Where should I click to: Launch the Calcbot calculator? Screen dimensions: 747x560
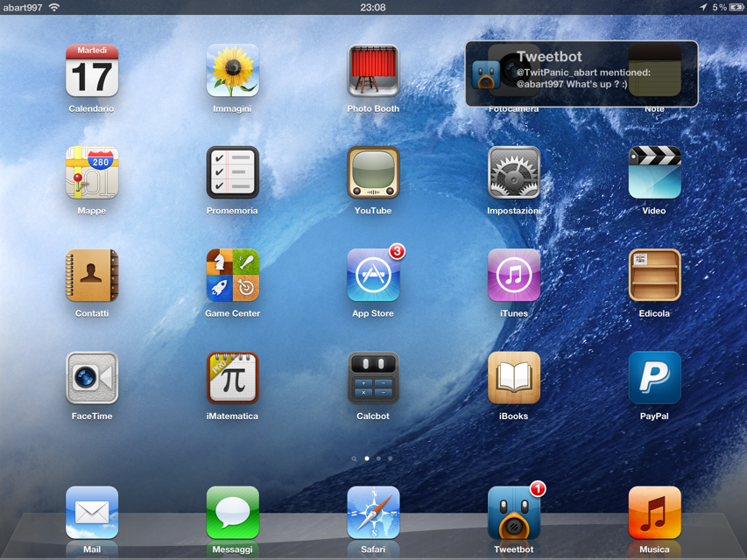click(x=373, y=378)
